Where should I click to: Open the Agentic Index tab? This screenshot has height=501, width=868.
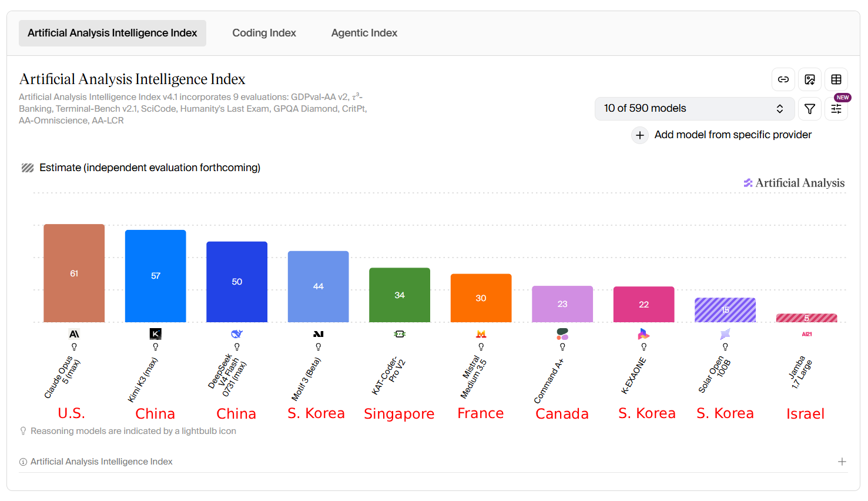pyautogui.click(x=364, y=33)
